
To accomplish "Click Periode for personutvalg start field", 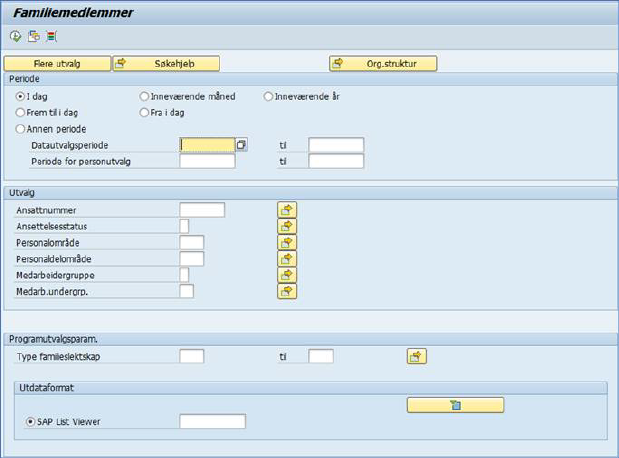I will click(207, 161).
